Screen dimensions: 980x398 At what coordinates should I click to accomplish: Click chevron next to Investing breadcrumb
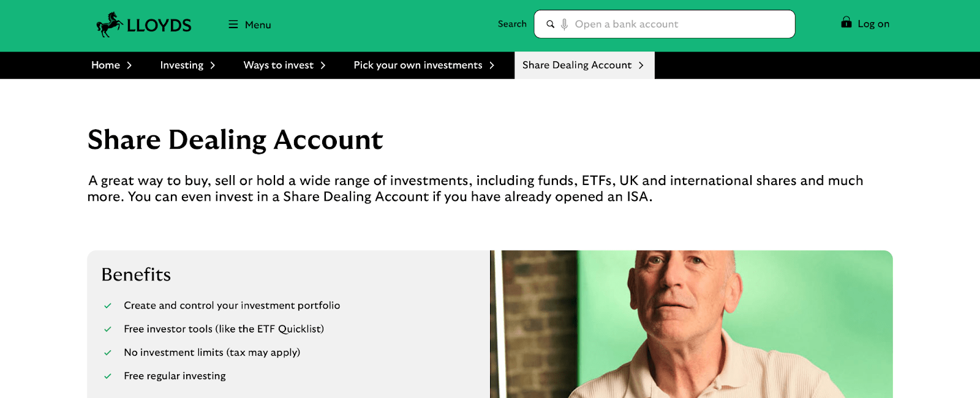[x=213, y=66]
